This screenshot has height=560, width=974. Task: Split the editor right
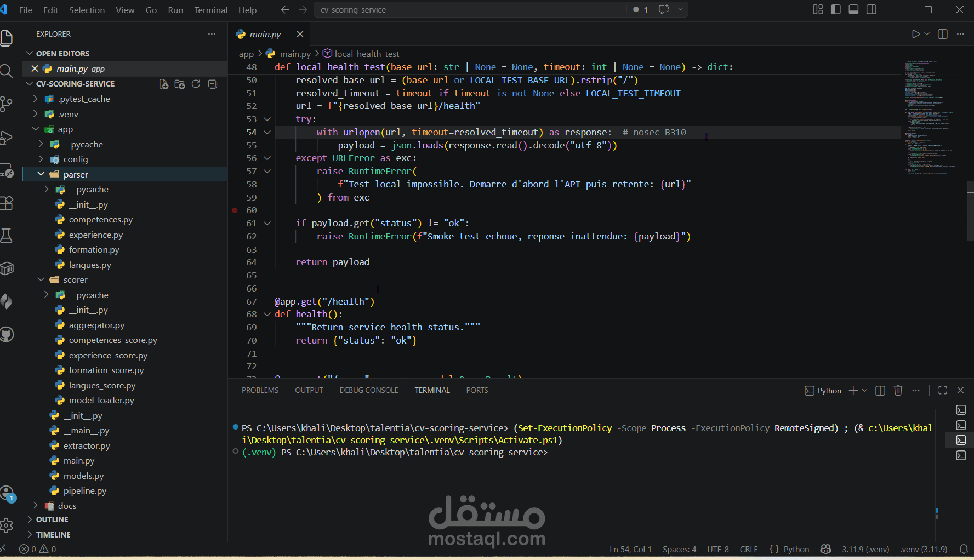[943, 34]
